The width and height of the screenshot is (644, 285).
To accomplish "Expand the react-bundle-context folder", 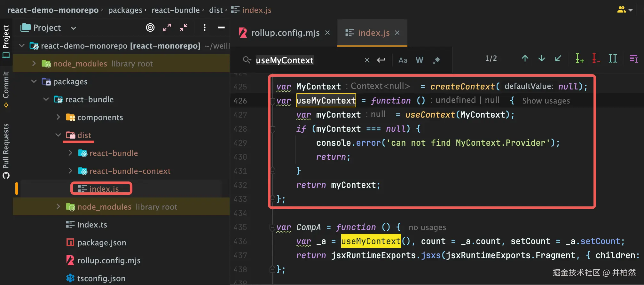I will pyautogui.click(x=70, y=171).
